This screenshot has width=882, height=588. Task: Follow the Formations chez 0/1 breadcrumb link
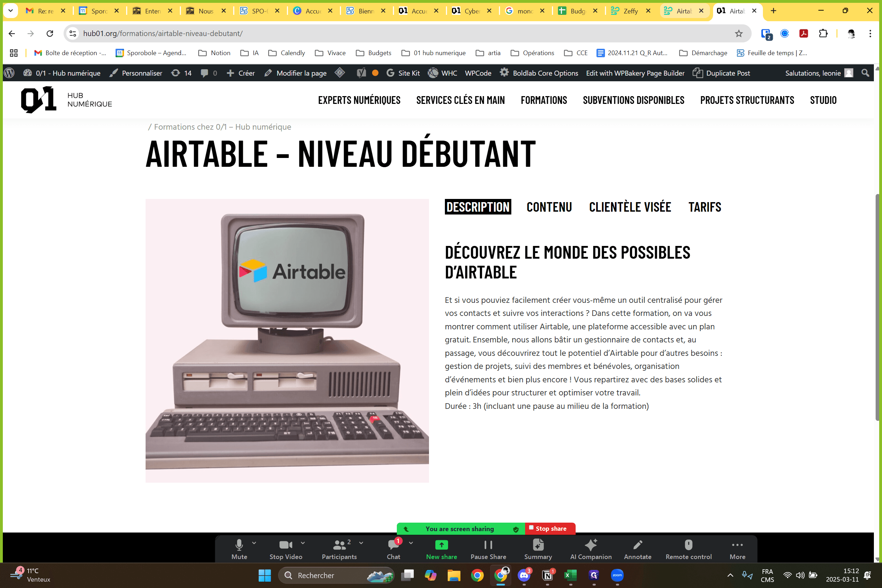[x=222, y=127]
